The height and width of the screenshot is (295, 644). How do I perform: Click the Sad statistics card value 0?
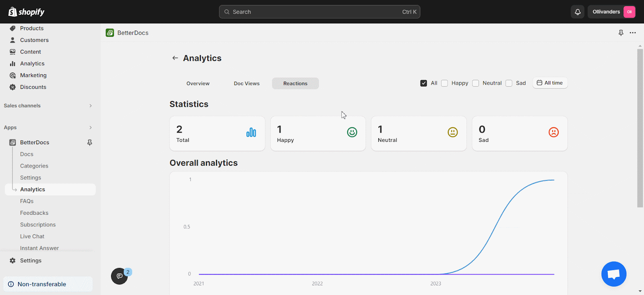point(482,129)
